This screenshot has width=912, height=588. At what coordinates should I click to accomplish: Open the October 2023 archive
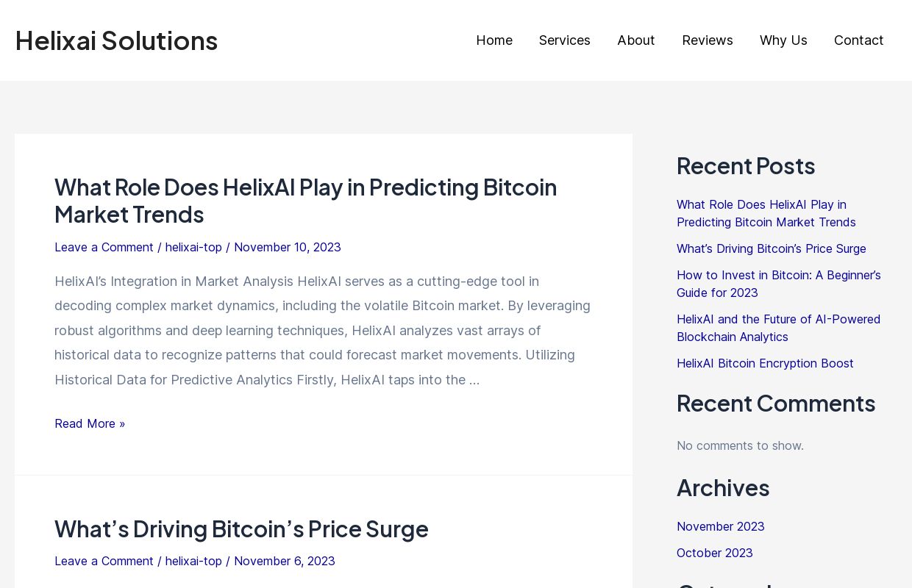click(714, 553)
